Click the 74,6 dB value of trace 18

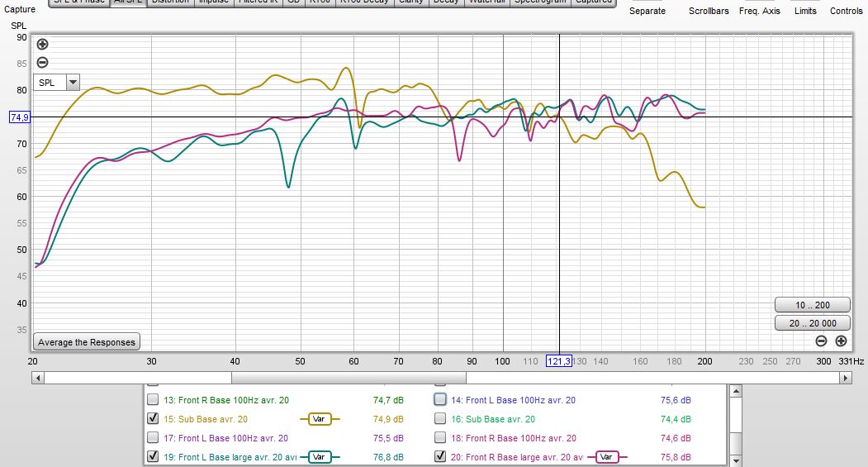(676, 438)
